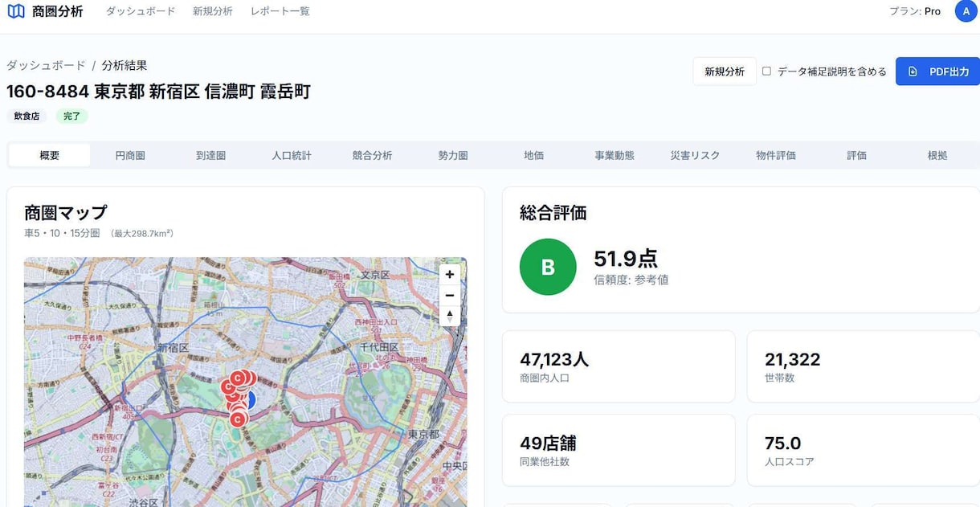Viewport: 980px width, 507px height.
Task: Open the 根拠 tab
Action: 937,155
